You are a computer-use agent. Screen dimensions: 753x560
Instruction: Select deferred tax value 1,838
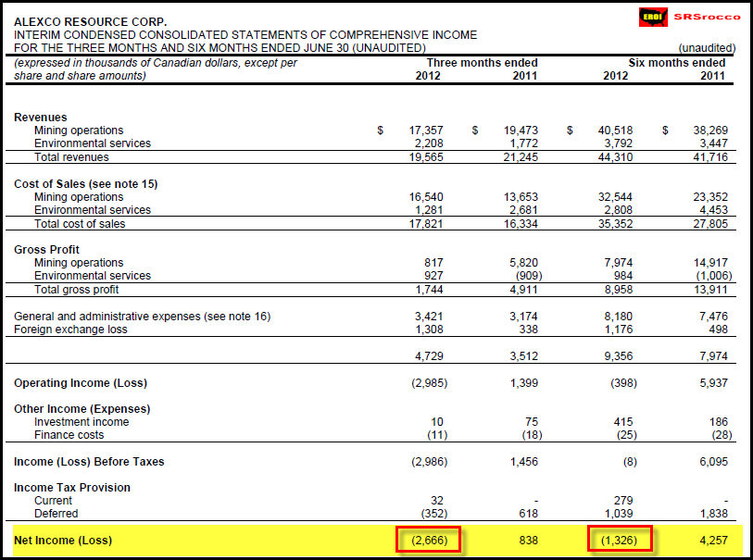pyautogui.click(x=713, y=514)
